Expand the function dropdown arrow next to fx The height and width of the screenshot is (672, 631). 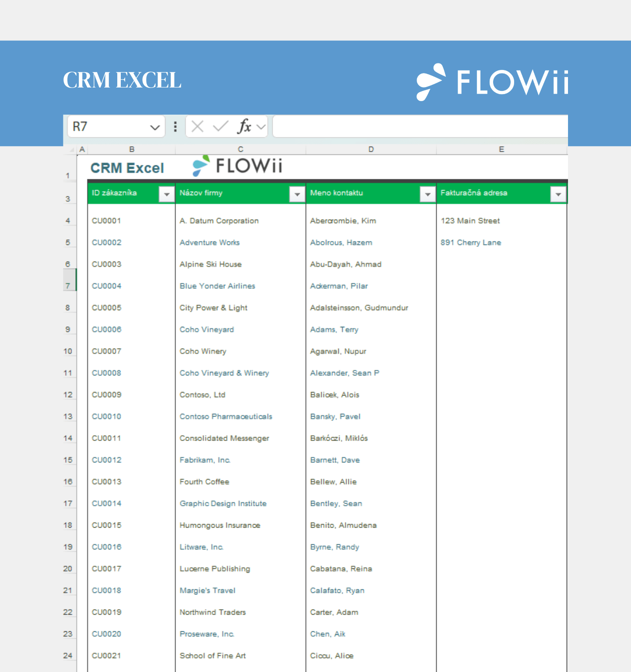click(x=261, y=127)
